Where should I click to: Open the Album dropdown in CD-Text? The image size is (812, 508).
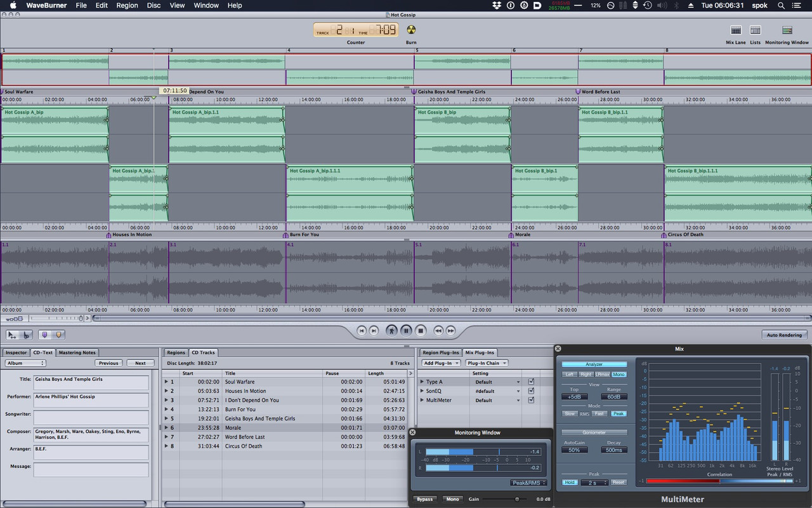tap(25, 363)
